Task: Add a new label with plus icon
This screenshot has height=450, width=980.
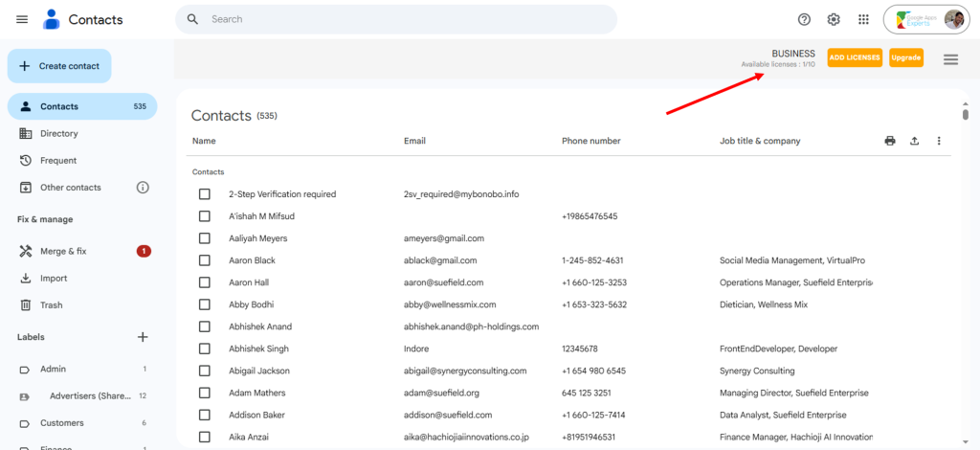Action: click(143, 337)
